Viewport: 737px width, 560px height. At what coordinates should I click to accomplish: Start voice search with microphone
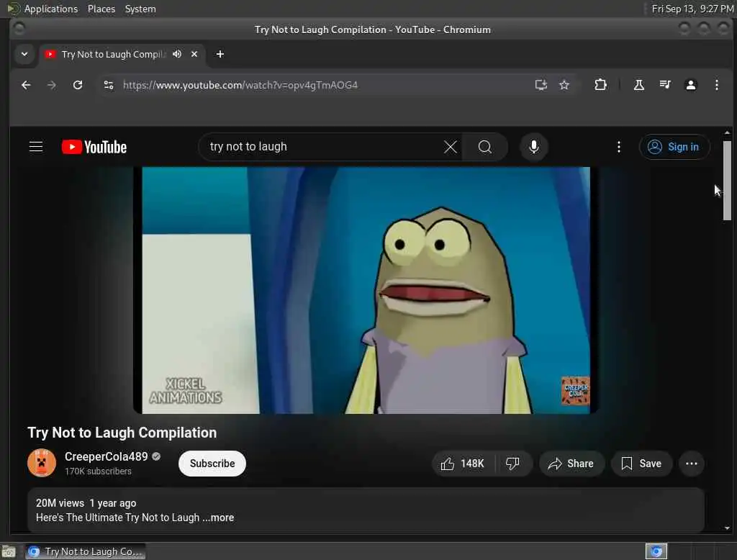533,147
